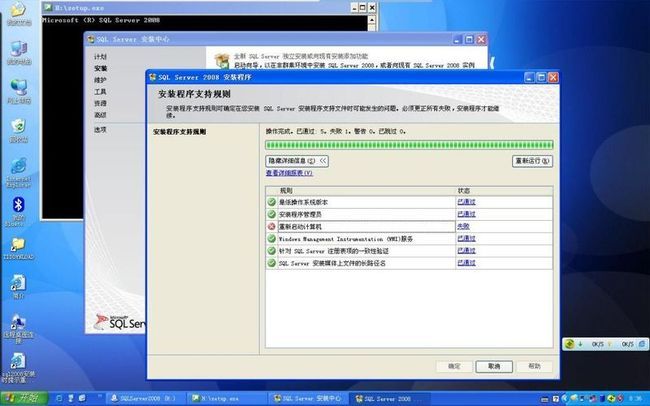Click the system tray clock
Image resolution: width=650 pixels, height=406 pixels.
[x=635, y=399]
